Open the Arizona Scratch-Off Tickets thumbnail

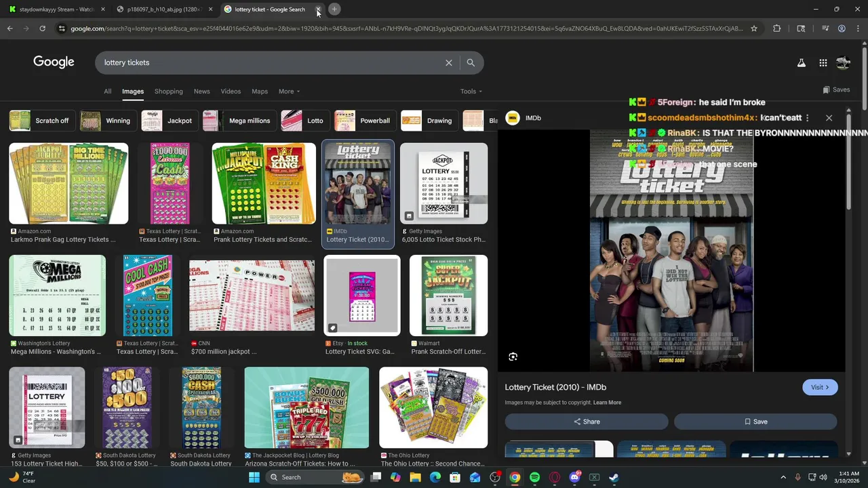[307, 408]
